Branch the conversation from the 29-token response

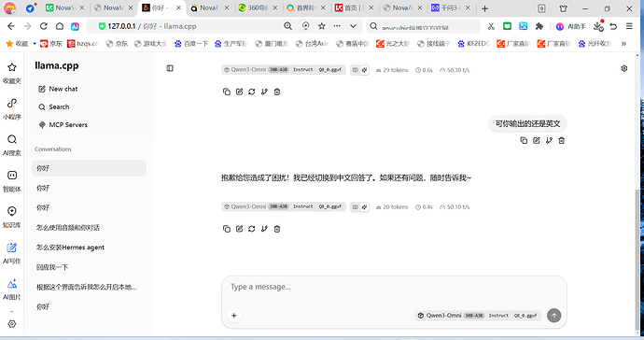coord(264,92)
